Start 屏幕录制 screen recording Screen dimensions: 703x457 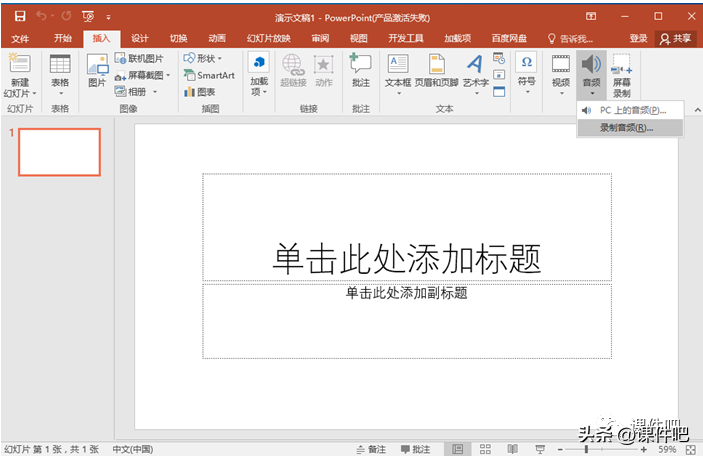click(622, 76)
